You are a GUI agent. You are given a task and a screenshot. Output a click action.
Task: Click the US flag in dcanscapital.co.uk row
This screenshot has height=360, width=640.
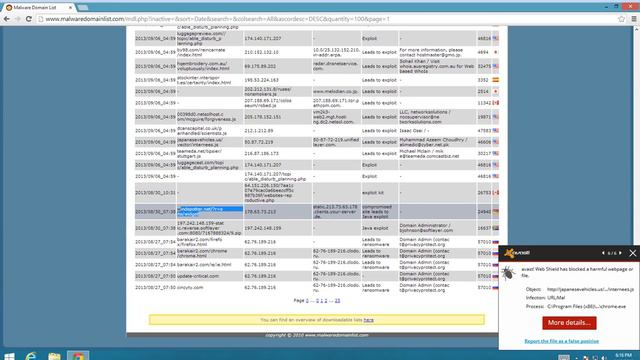click(495, 131)
